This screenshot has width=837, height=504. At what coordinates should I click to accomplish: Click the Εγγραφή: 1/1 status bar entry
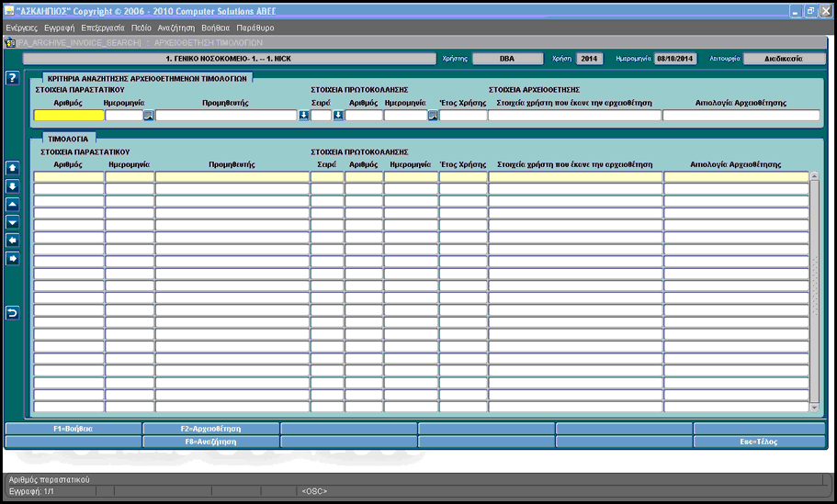coord(31,491)
